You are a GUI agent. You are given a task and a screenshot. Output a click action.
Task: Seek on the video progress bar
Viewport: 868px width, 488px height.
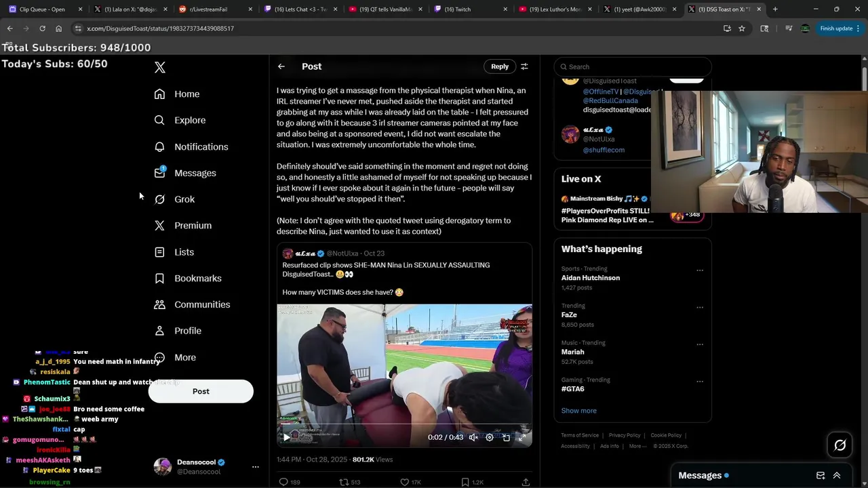404,425
